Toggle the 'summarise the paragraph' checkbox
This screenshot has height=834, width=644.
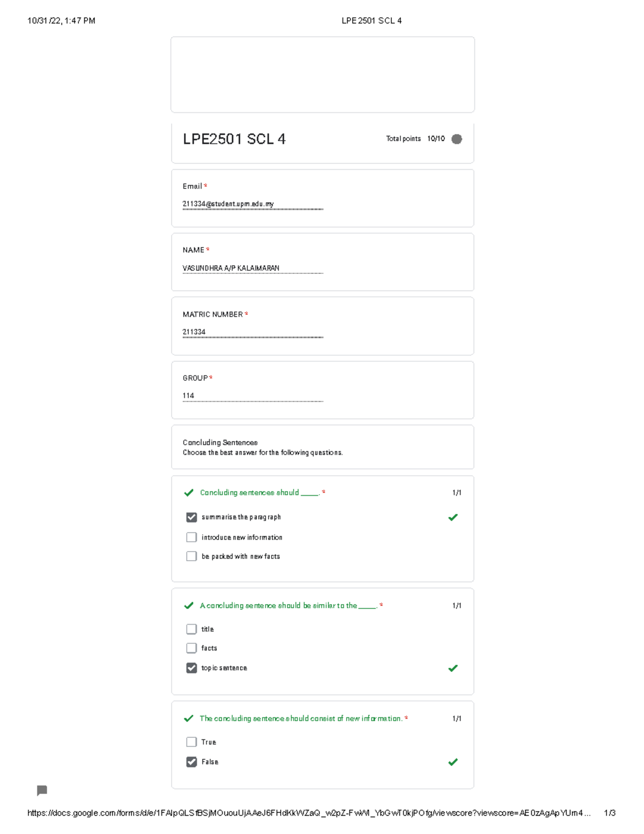pyautogui.click(x=192, y=517)
